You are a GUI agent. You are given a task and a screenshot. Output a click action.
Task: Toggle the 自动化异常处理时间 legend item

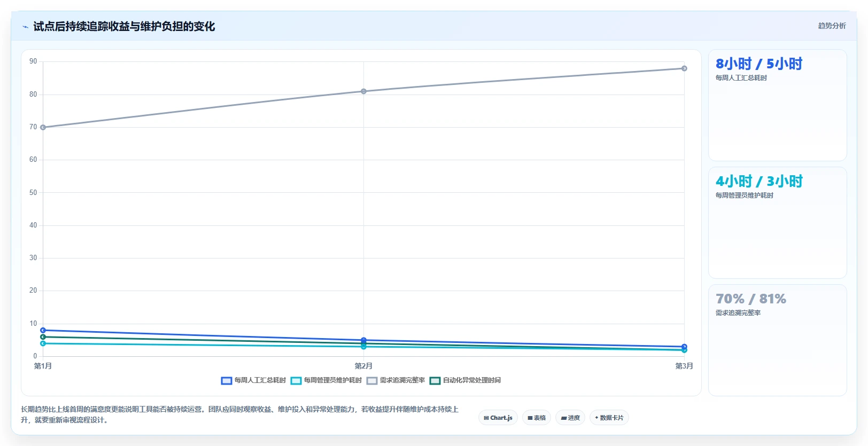click(x=465, y=380)
